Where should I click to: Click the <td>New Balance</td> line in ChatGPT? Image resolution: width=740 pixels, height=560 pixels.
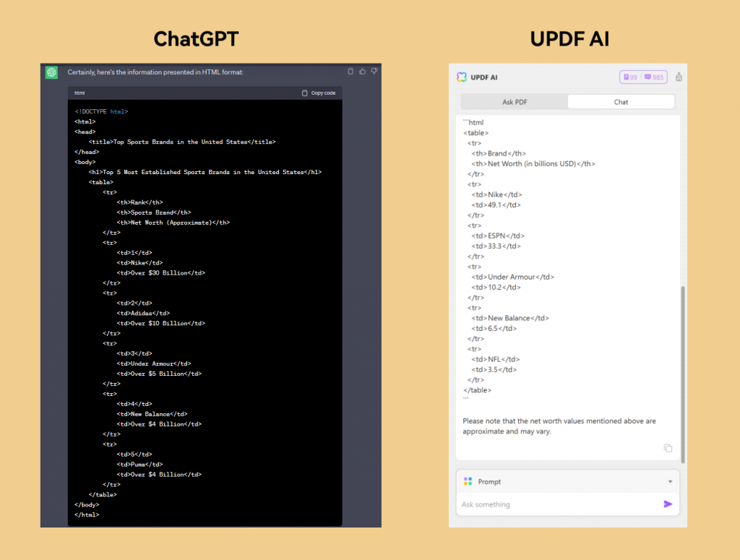tap(152, 414)
